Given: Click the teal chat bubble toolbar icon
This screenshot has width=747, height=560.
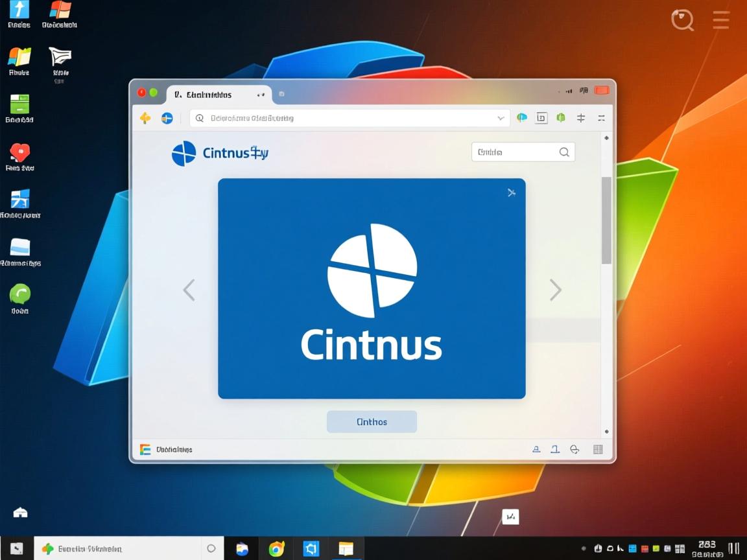Looking at the screenshot, I should (x=522, y=118).
